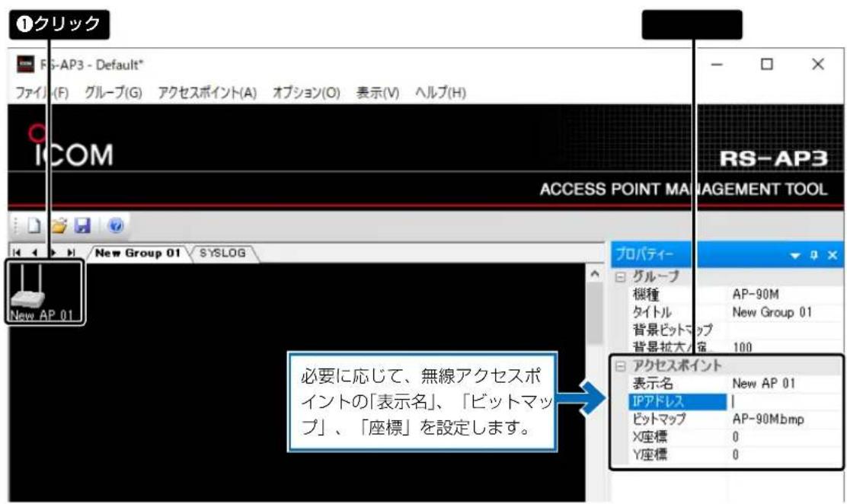Open the ヘルプ(H) menu

tap(440, 92)
